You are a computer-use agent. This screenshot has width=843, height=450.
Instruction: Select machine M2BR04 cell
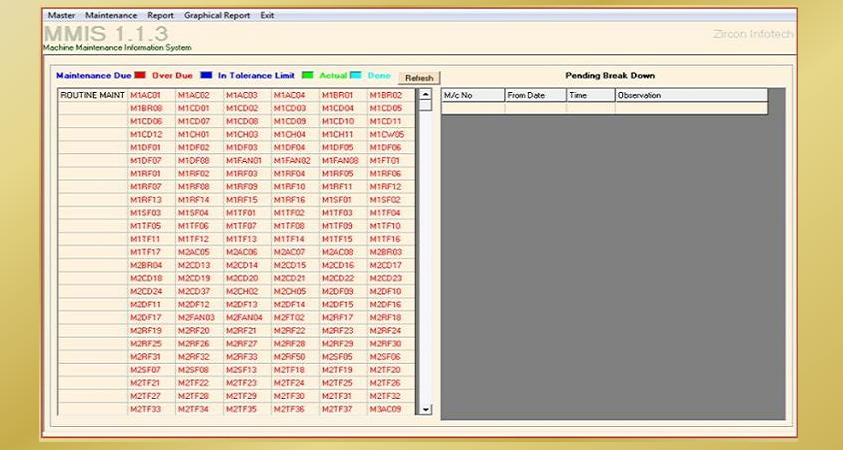[x=151, y=265]
